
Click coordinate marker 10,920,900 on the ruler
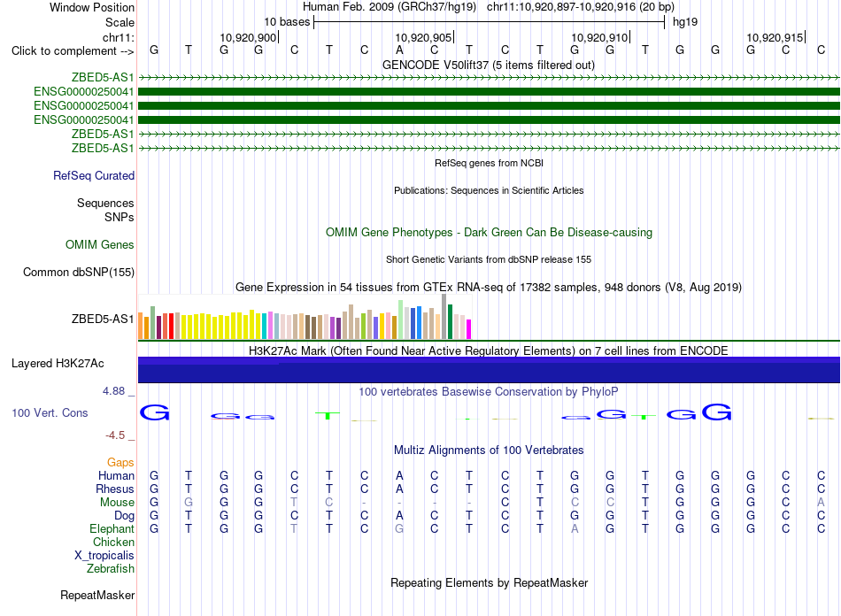[248, 37]
